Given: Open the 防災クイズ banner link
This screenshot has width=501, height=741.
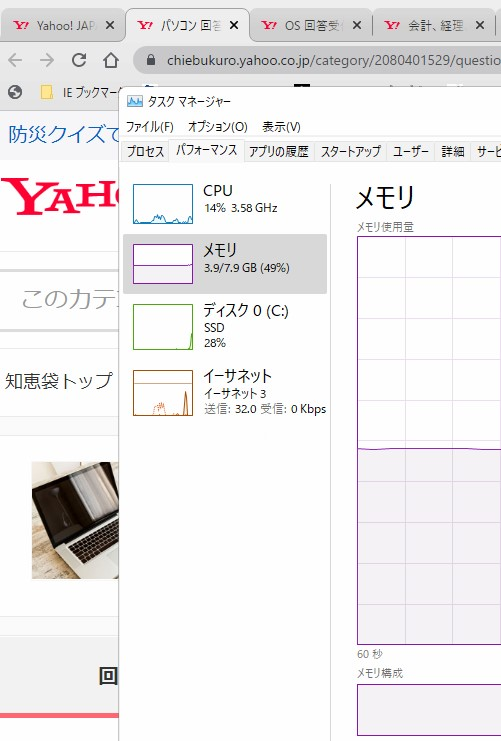Looking at the screenshot, I should [x=64, y=134].
